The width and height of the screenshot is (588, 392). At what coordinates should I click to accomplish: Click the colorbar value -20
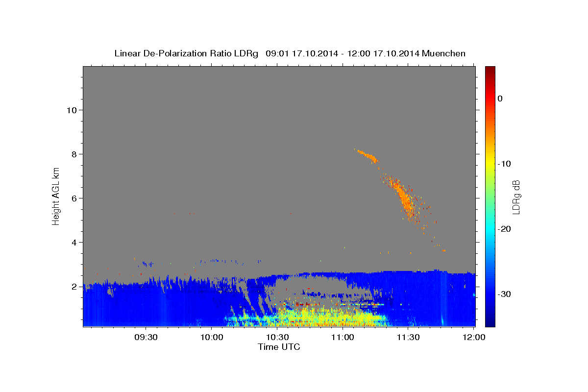505,229
